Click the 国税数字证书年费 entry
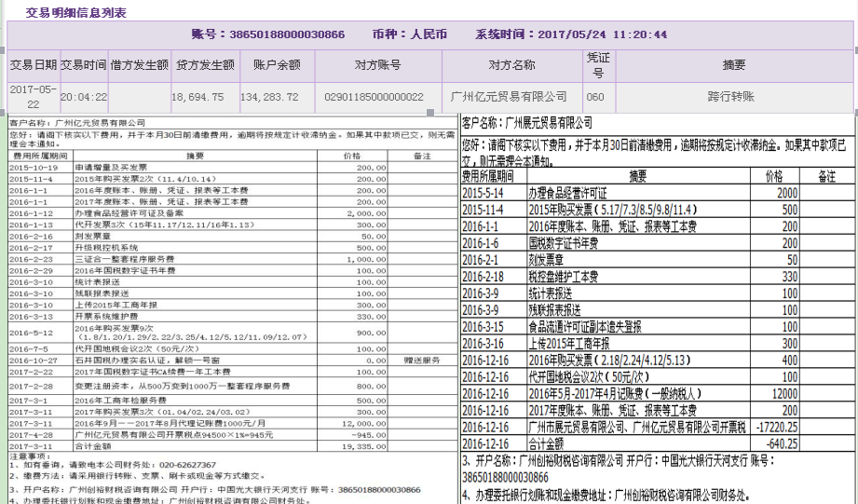The height and width of the screenshot is (504, 858). point(563,243)
